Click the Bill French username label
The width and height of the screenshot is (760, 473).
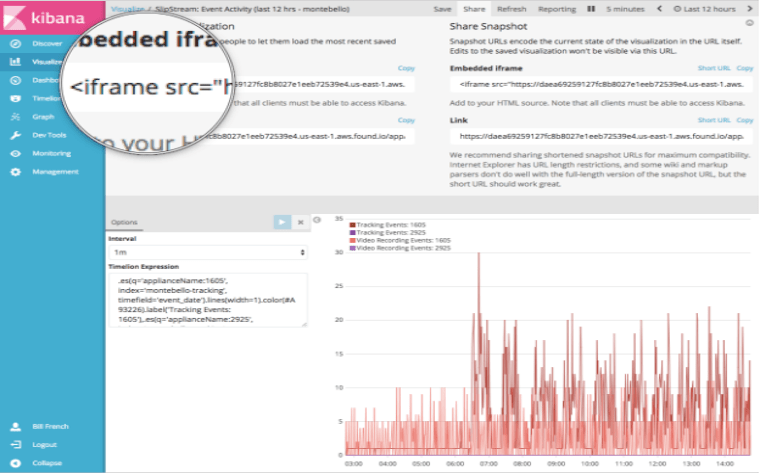coord(50,426)
